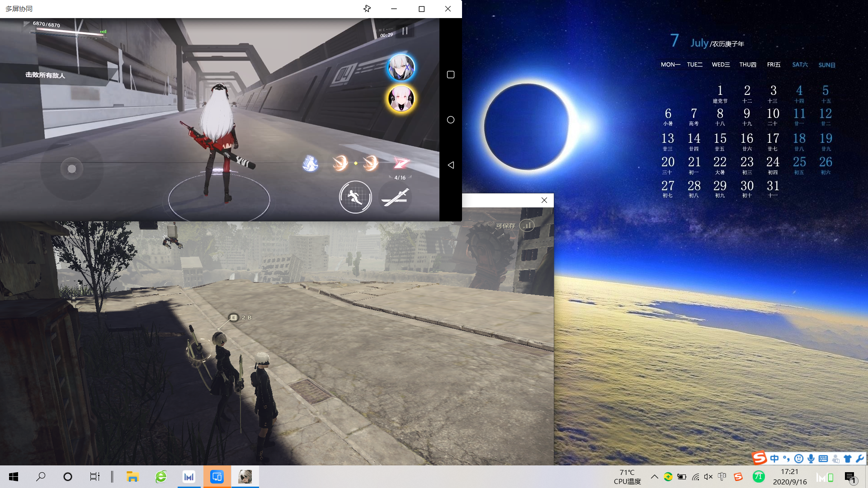This screenshot has width=868, height=488.
Task: Toggle the 中 input language indicator in tray
Action: (722, 477)
